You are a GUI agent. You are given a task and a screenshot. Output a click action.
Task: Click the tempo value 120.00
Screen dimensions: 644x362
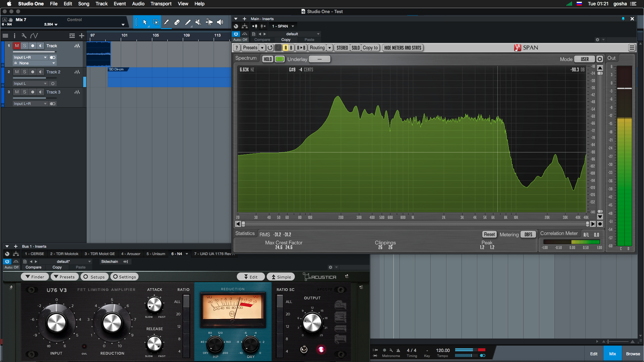click(443, 350)
